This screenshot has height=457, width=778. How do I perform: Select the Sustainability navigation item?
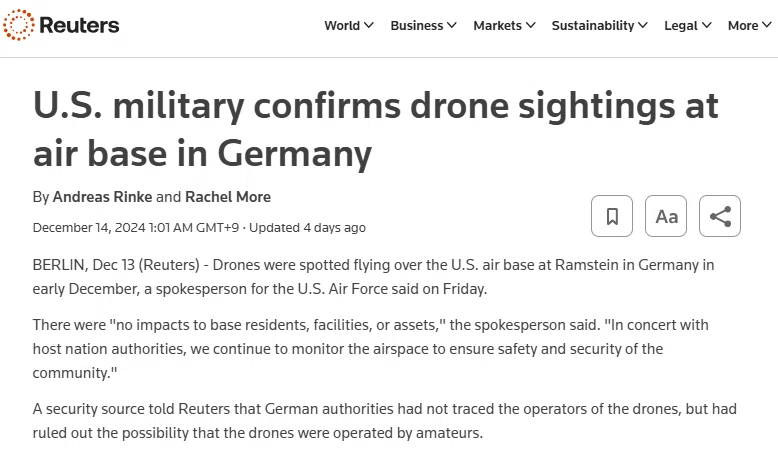[x=593, y=25]
